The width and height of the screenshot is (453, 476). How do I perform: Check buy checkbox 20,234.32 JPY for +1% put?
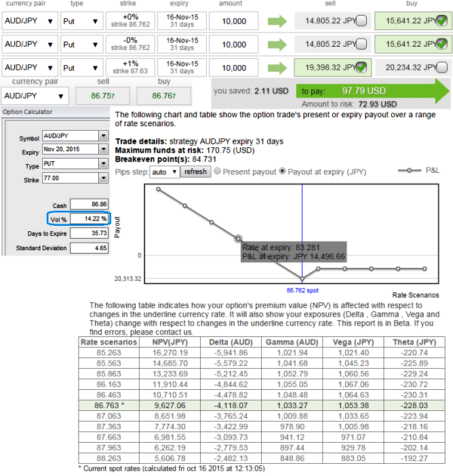click(442, 67)
